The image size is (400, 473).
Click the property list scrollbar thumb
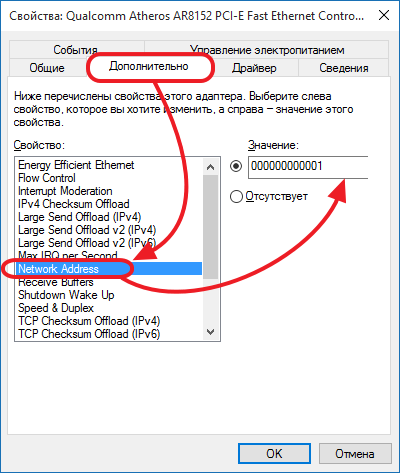pos(210,227)
